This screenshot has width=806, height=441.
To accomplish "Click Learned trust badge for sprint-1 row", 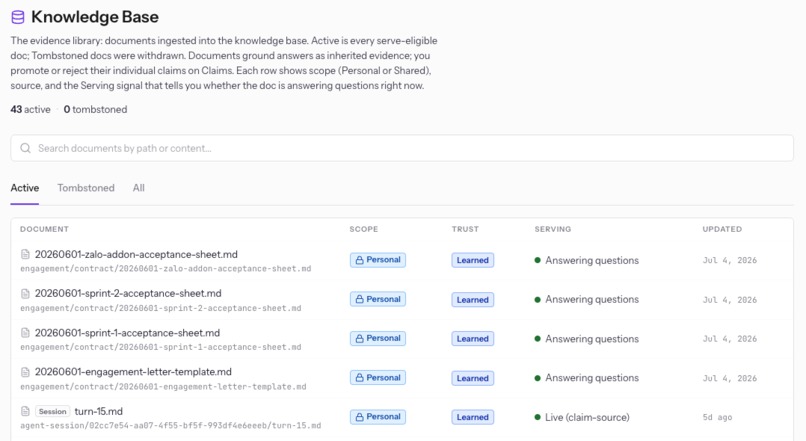I will tap(473, 339).
